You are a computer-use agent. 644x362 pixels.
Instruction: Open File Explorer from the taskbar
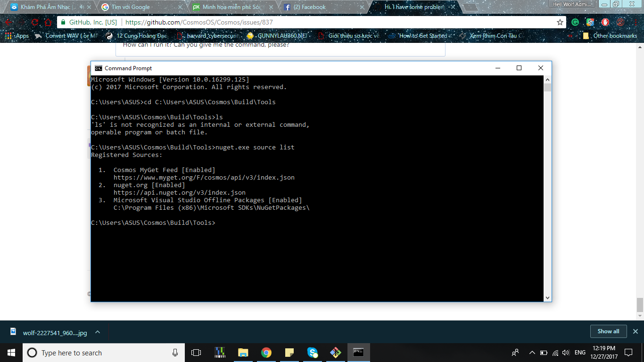point(243,353)
